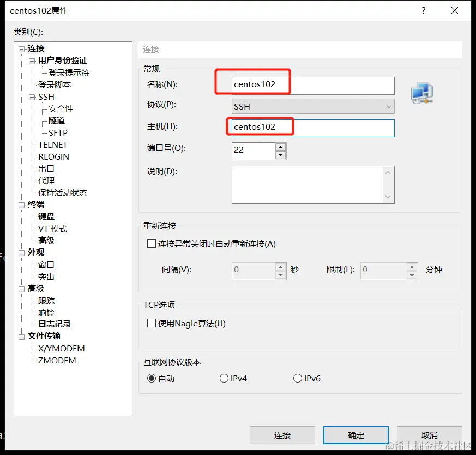Screen dimensions: 476x455
Task: Select the SSH tree item label
Action: tap(46, 97)
